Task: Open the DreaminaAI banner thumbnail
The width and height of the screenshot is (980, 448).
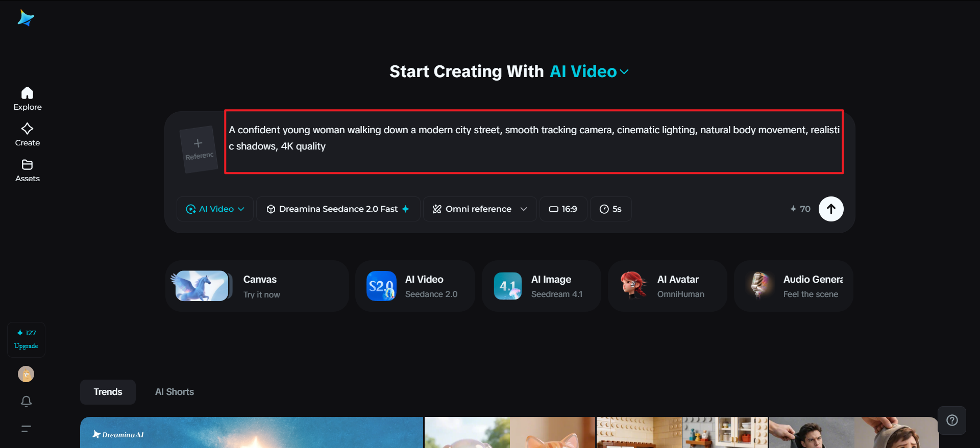Action: [252, 433]
